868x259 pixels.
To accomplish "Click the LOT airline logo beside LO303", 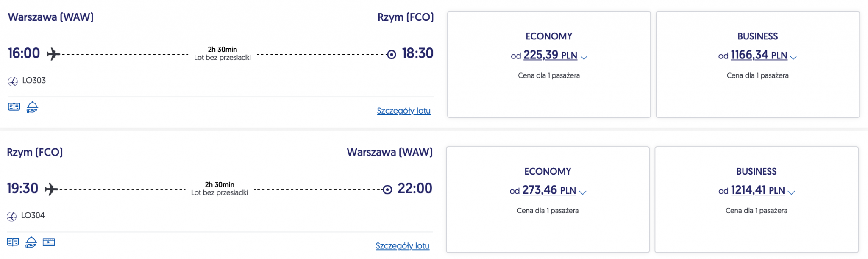I will tap(13, 81).
